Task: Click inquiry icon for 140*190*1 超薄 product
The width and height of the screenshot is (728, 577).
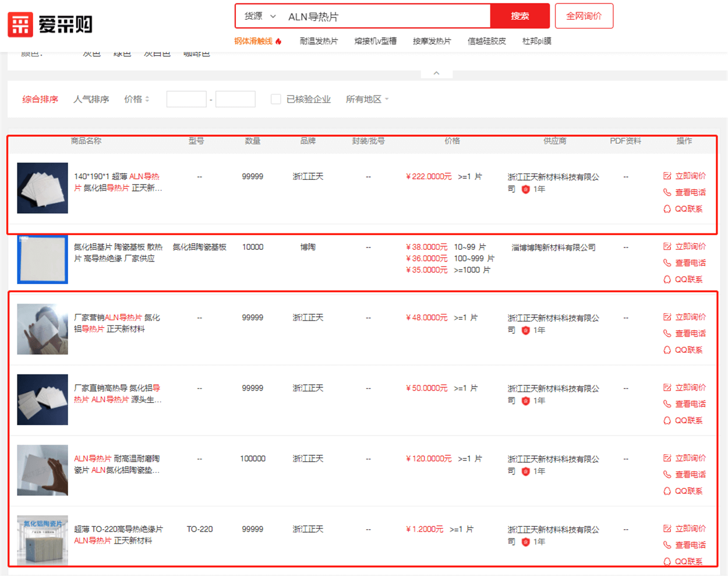Action: (667, 176)
